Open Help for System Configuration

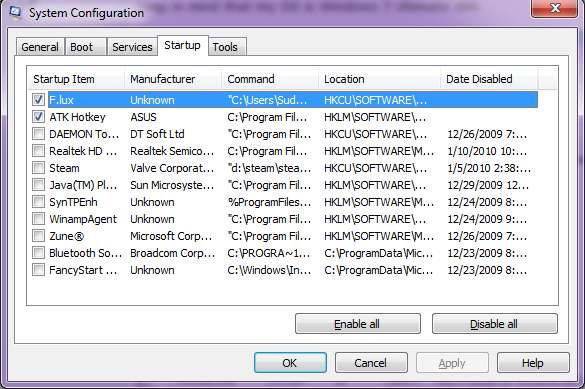[x=533, y=363]
